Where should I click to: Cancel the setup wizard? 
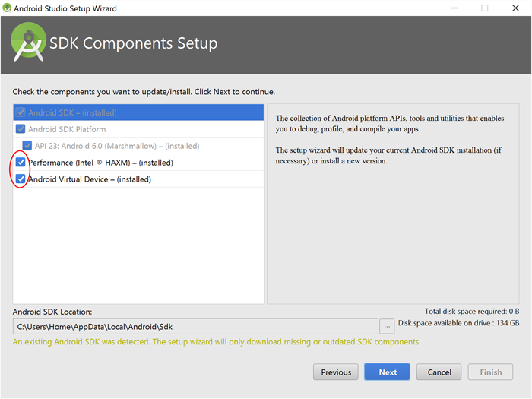[439, 372]
